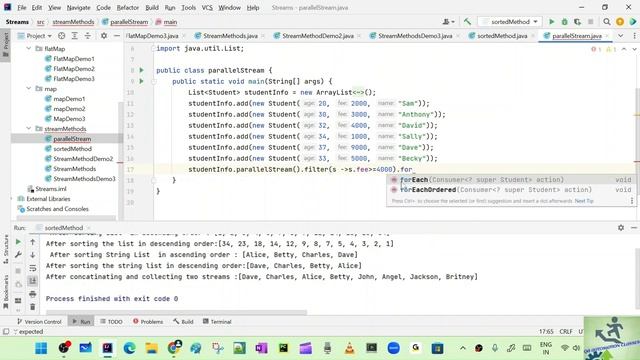Click run gutter arrow beside class parallelStream

[x=142, y=70]
